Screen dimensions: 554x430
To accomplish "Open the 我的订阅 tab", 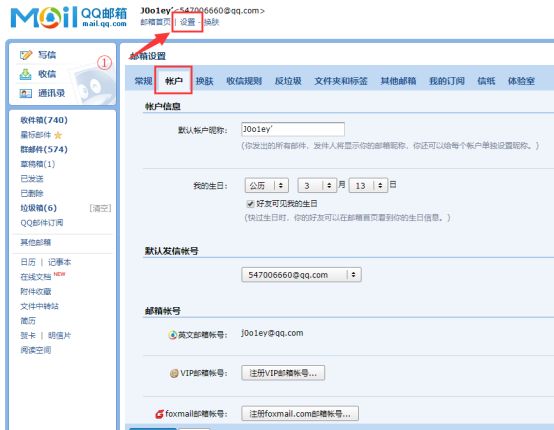I will (447, 81).
